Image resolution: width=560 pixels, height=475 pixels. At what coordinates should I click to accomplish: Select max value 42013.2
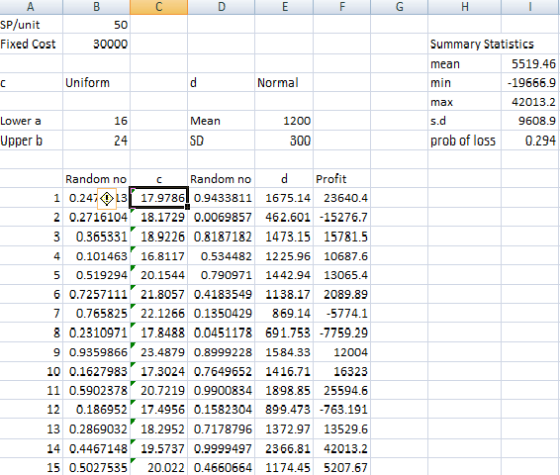530,102
